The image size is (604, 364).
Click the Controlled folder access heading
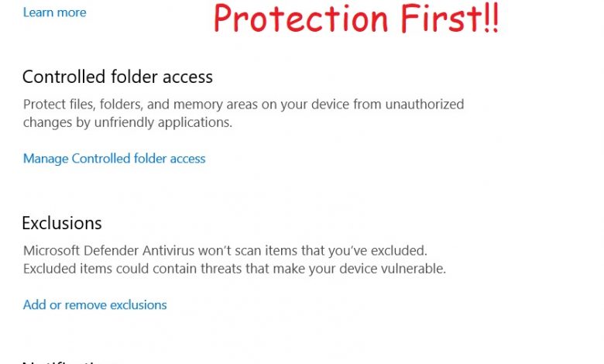coord(118,77)
